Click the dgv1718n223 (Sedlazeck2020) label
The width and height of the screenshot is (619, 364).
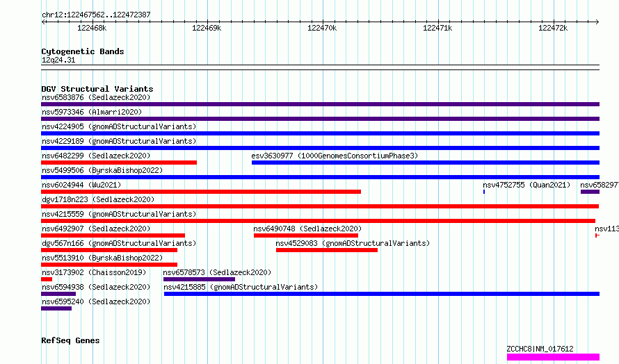(98, 199)
